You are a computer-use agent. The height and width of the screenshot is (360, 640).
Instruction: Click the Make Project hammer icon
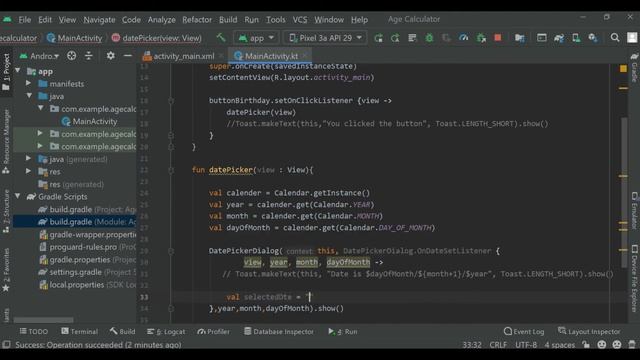[221, 38]
